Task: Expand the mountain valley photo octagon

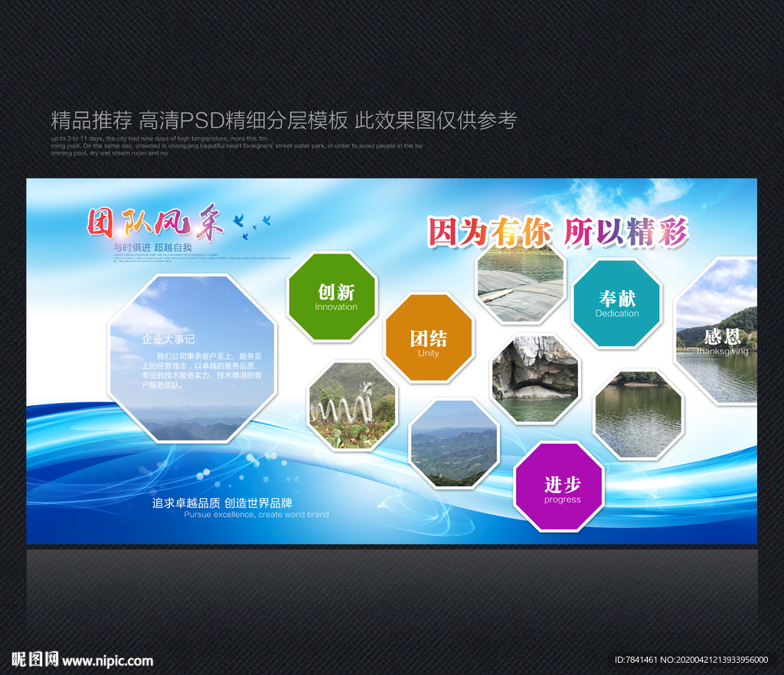Action: pos(453,443)
